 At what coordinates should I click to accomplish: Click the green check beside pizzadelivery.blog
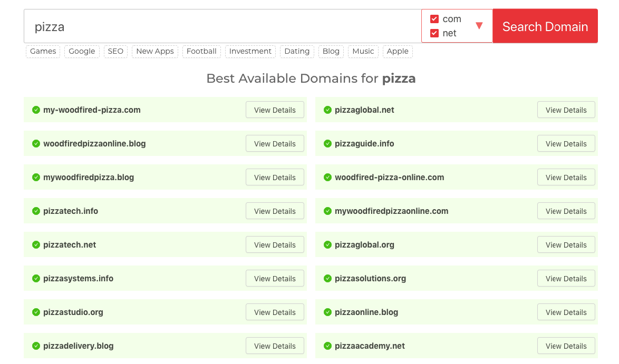tap(36, 346)
